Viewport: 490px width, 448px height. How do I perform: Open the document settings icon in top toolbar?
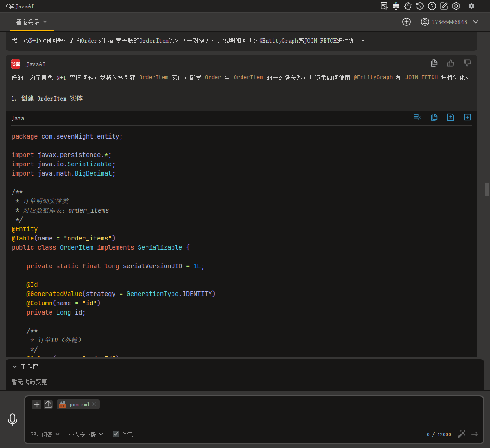point(384,6)
